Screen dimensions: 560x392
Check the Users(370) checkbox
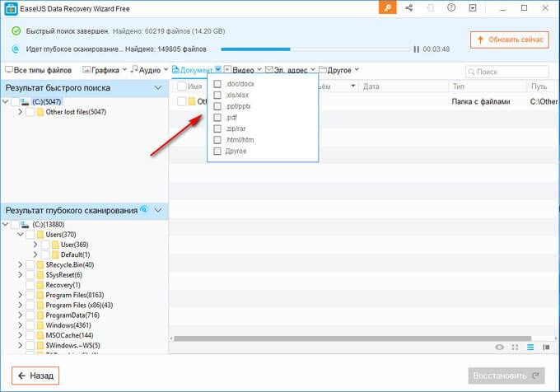pyautogui.click(x=30, y=235)
